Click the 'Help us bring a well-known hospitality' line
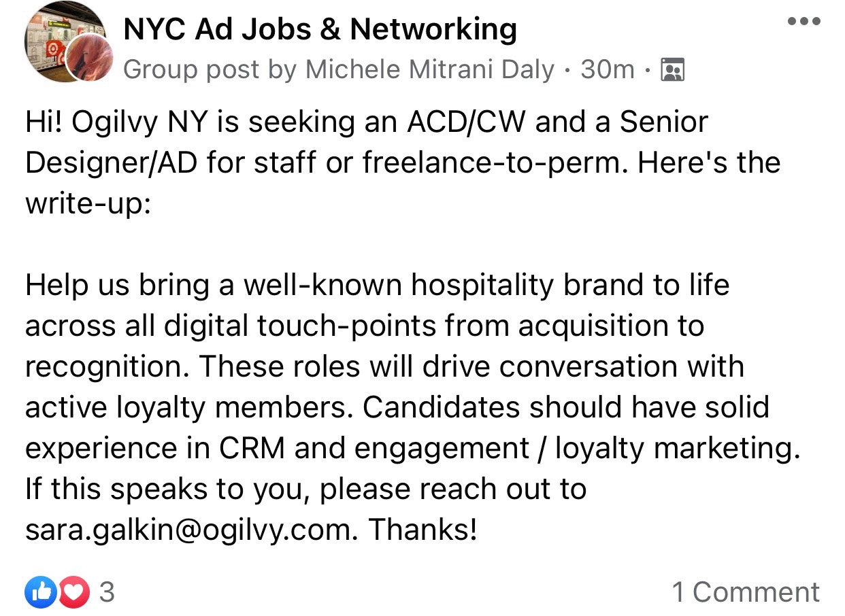 (378, 286)
